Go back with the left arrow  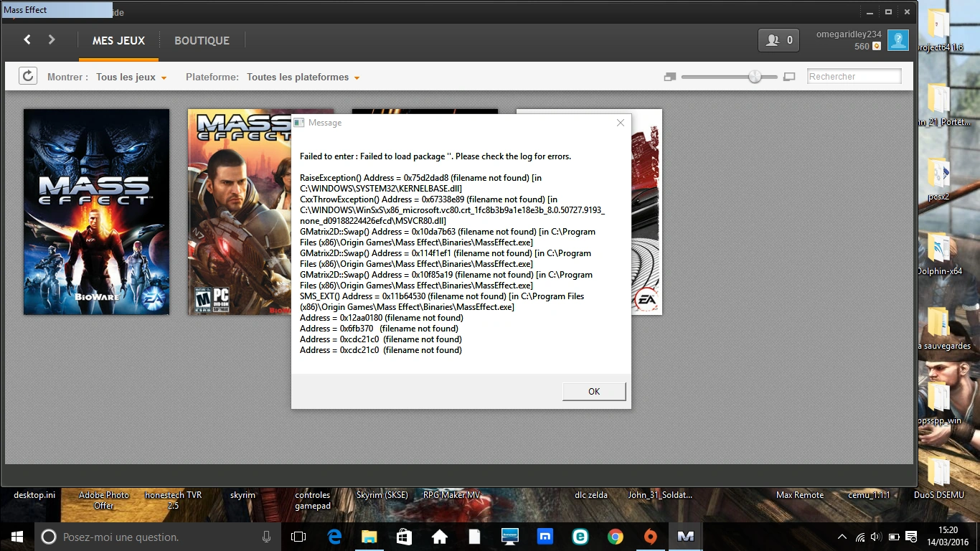point(27,40)
